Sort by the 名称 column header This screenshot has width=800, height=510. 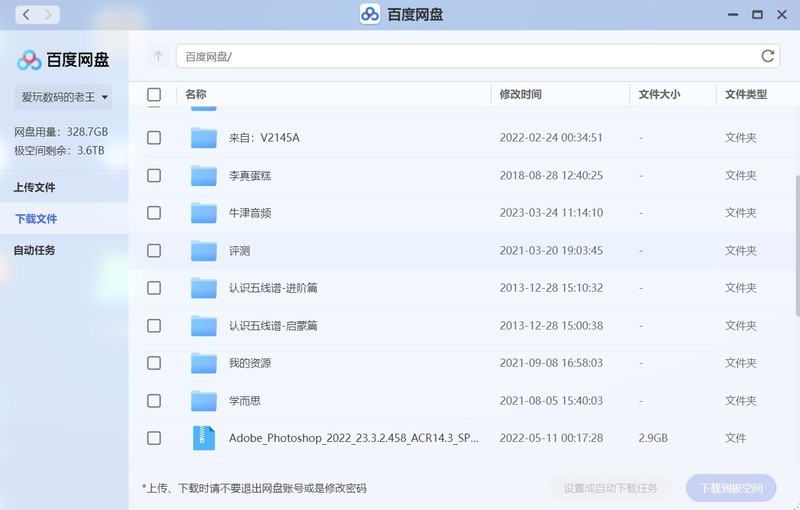(196, 94)
